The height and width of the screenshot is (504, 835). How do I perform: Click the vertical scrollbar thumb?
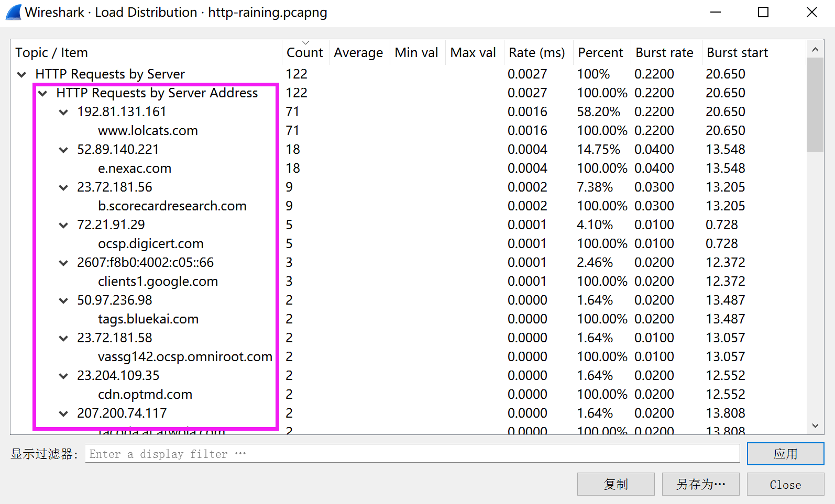tap(815, 105)
